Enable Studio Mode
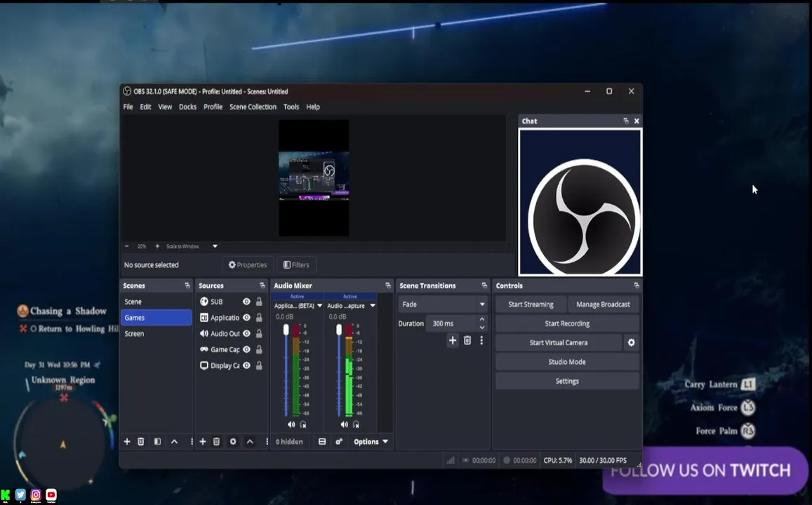The image size is (812, 505). point(567,362)
